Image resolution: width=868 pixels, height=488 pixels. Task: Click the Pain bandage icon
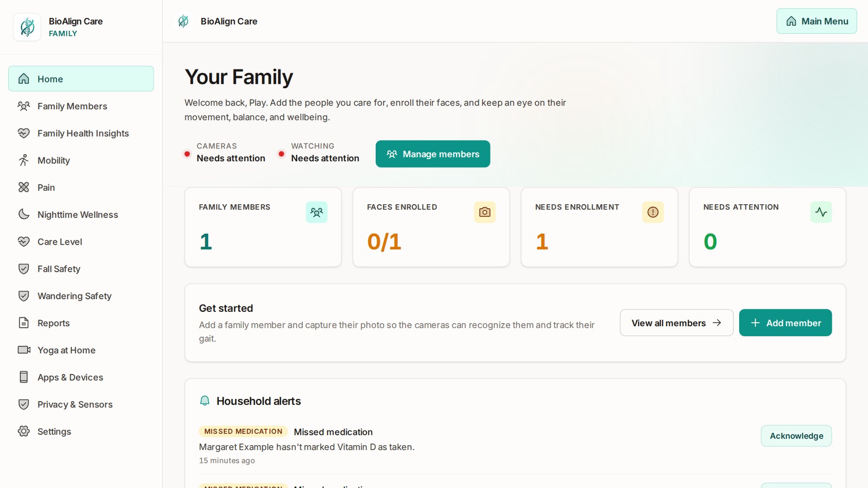tap(24, 187)
